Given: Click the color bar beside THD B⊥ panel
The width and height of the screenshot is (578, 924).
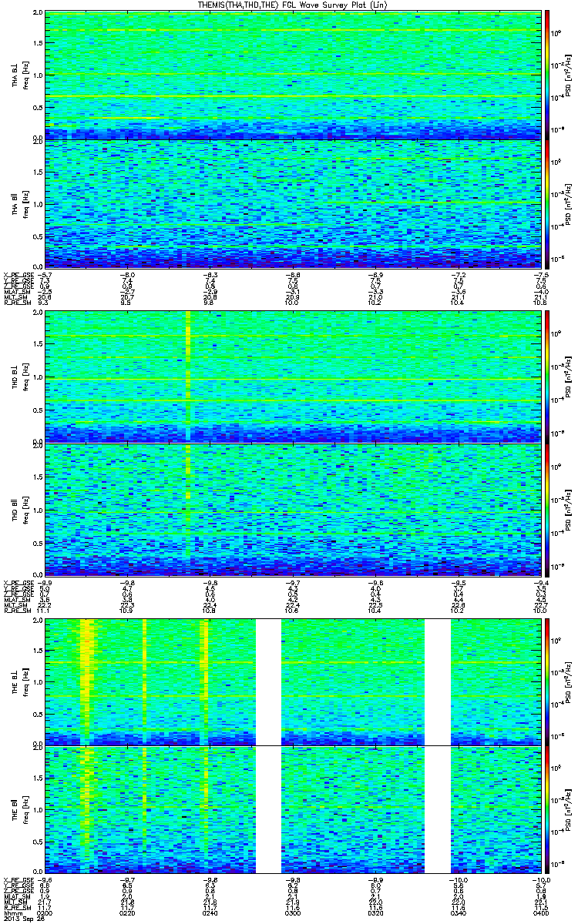Looking at the screenshot, I should (547, 375).
